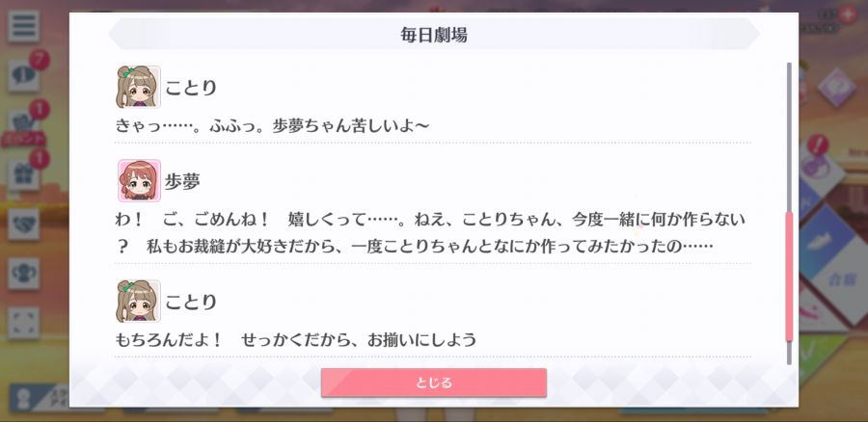This screenshot has height=422, width=868.
Task: Click the とじる close button
Action: [433, 382]
